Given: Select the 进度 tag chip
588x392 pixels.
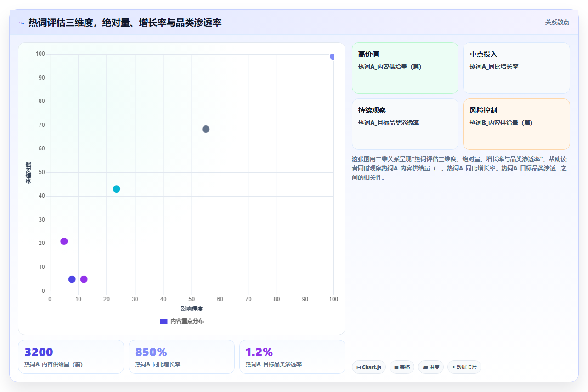Looking at the screenshot, I should tap(431, 367).
